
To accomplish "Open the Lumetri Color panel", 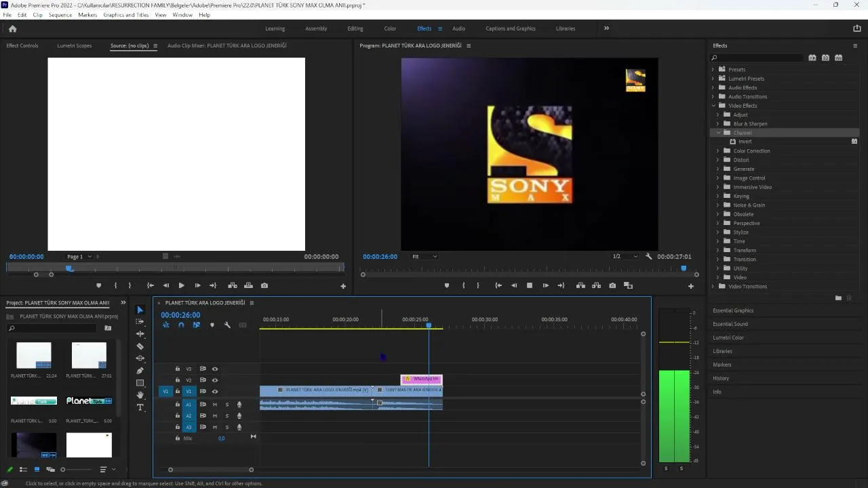I will [728, 338].
